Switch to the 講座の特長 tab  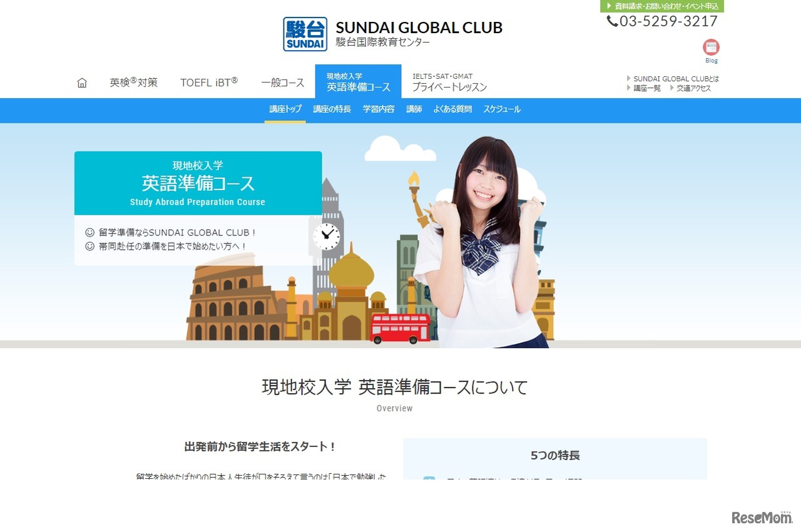pyautogui.click(x=331, y=109)
